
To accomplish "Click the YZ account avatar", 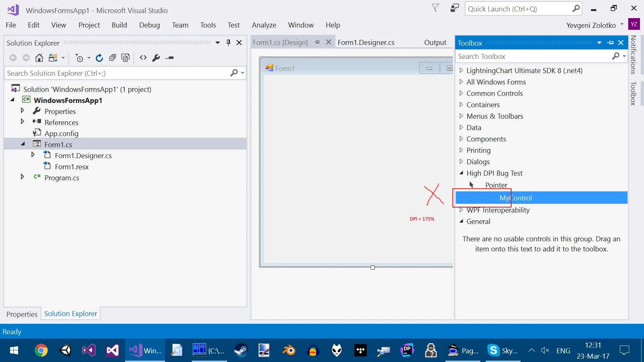I will [x=634, y=24].
